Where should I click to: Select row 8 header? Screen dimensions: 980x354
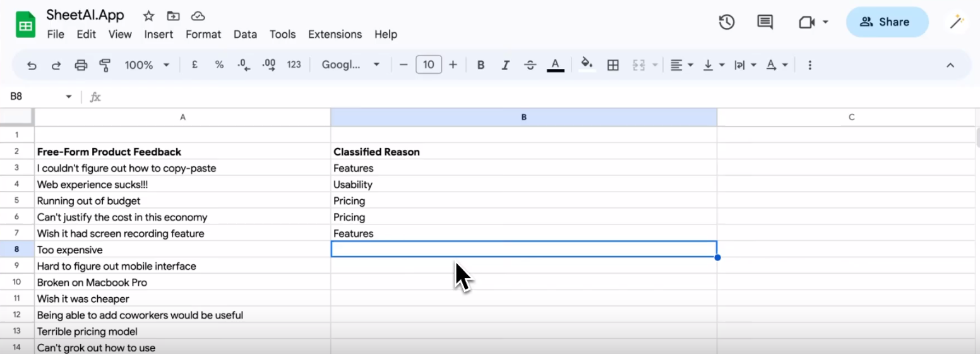17,250
